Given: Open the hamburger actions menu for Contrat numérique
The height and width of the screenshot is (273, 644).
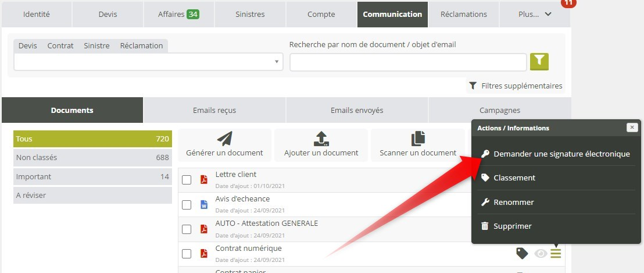Looking at the screenshot, I should pos(556,253).
